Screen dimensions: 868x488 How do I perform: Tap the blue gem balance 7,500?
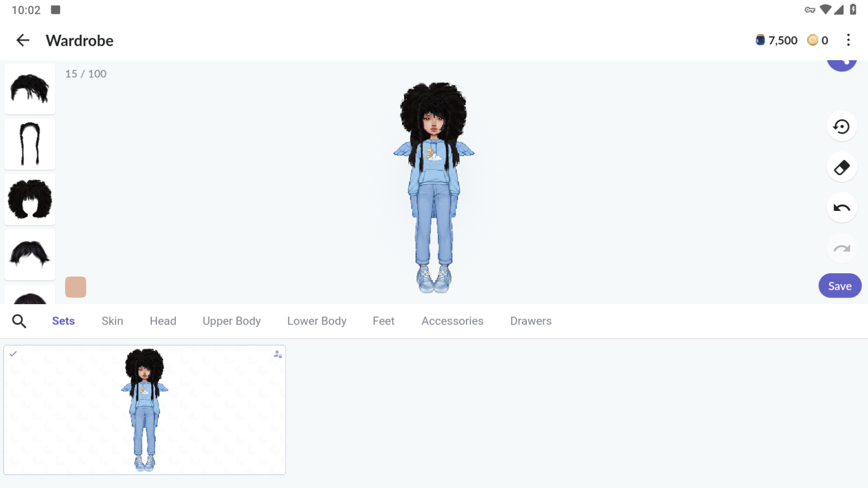(x=776, y=40)
